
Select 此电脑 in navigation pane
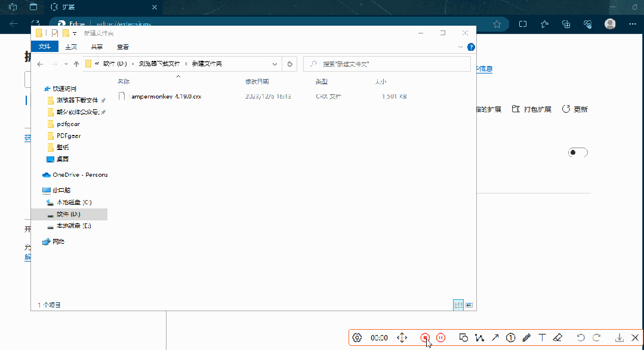click(61, 190)
